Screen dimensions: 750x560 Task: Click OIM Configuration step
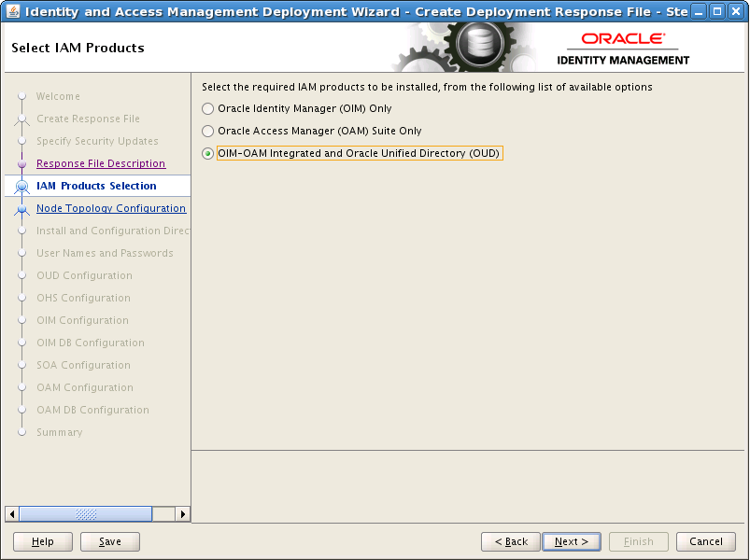coord(83,321)
